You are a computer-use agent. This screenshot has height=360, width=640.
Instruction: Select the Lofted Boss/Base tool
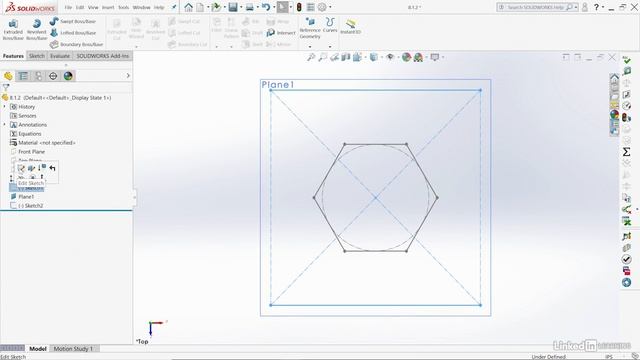pyautogui.click(x=73, y=33)
